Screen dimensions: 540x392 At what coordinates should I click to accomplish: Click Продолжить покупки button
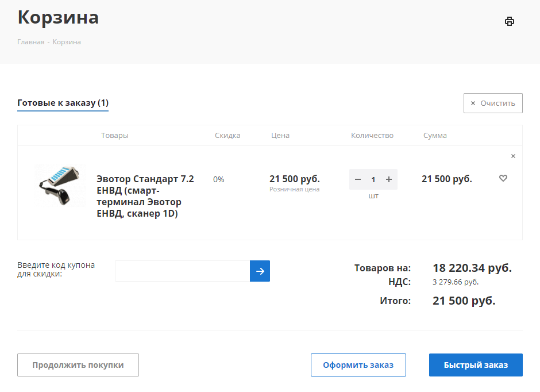coord(78,365)
